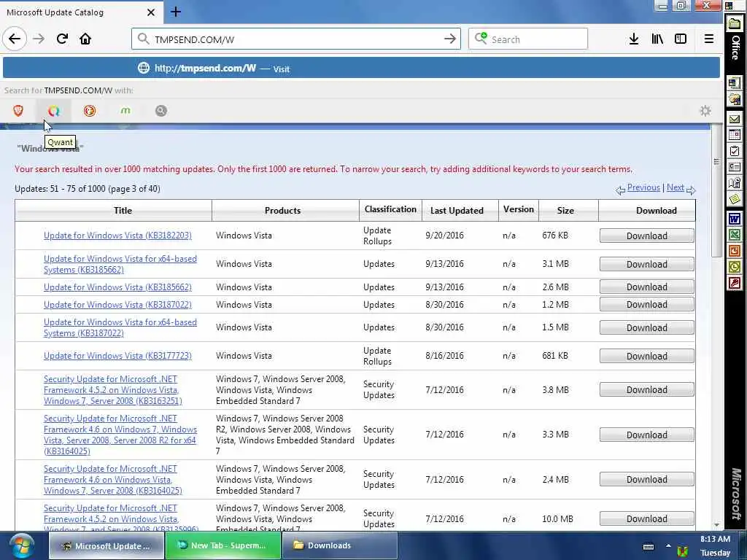This screenshot has width=747, height=560.
Task: Search with the Qwant engine icon
Action: 54,111
